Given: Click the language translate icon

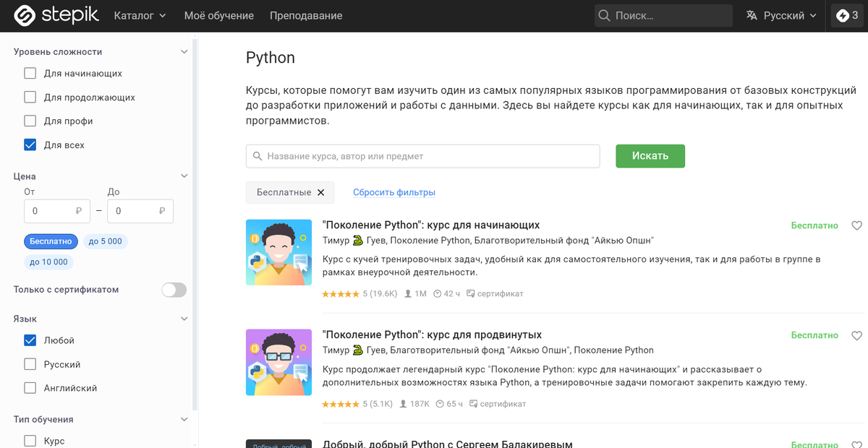Looking at the screenshot, I should (752, 15).
